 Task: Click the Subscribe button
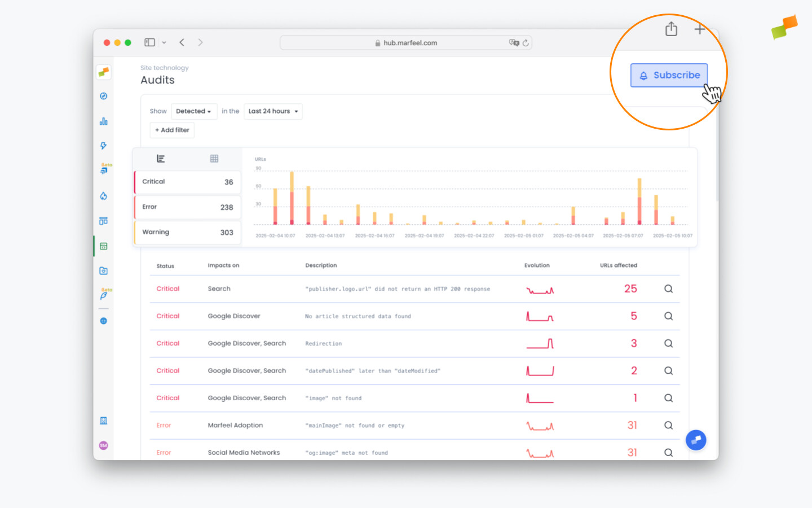tap(669, 75)
